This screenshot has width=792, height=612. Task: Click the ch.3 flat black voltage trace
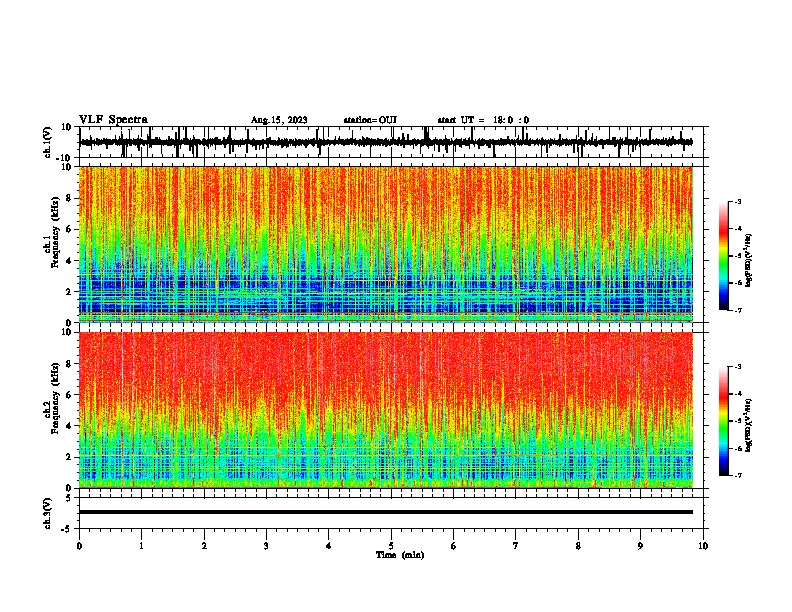386,512
